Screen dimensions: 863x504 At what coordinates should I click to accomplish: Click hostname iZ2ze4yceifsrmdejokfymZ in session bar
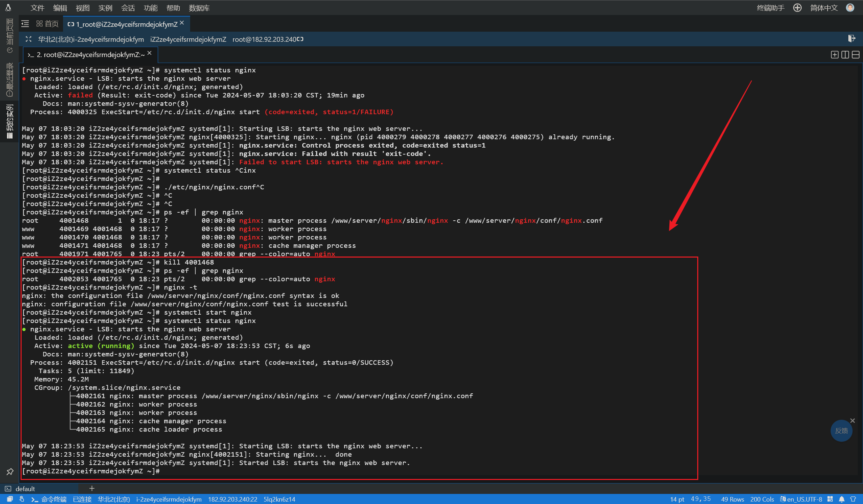click(x=188, y=39)
